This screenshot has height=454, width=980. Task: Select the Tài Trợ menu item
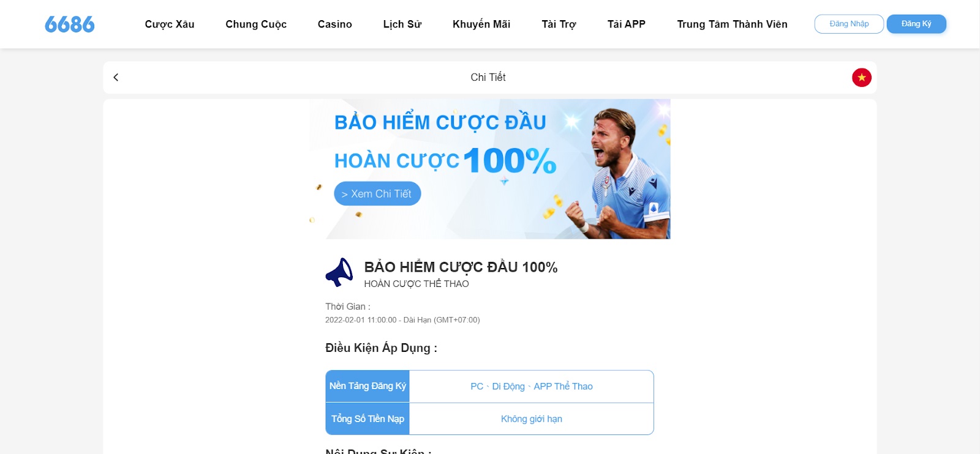[559, 24]
